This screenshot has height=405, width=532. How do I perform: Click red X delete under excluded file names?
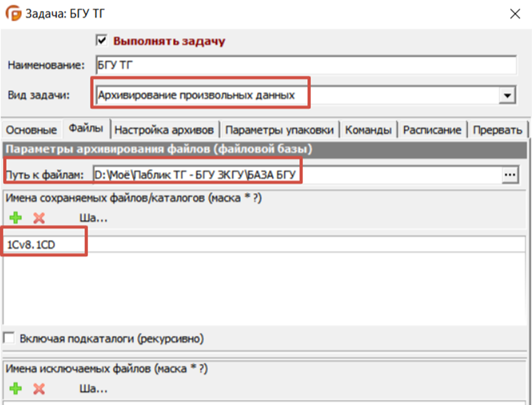tap(39, 388)
